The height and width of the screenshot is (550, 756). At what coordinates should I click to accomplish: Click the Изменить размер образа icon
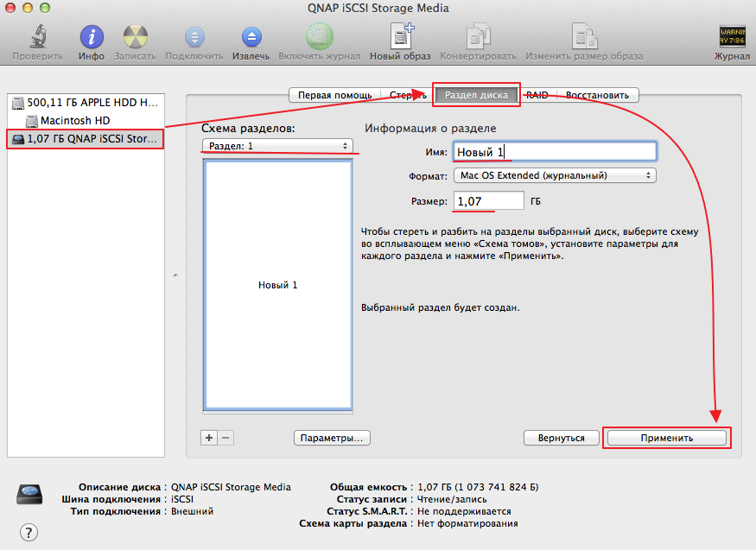584,36
